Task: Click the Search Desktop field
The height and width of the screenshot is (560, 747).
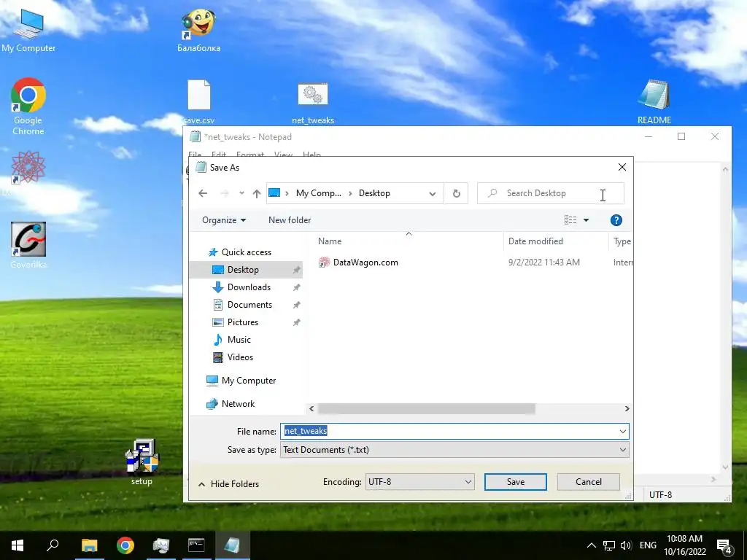Action: tap(550, 193)
